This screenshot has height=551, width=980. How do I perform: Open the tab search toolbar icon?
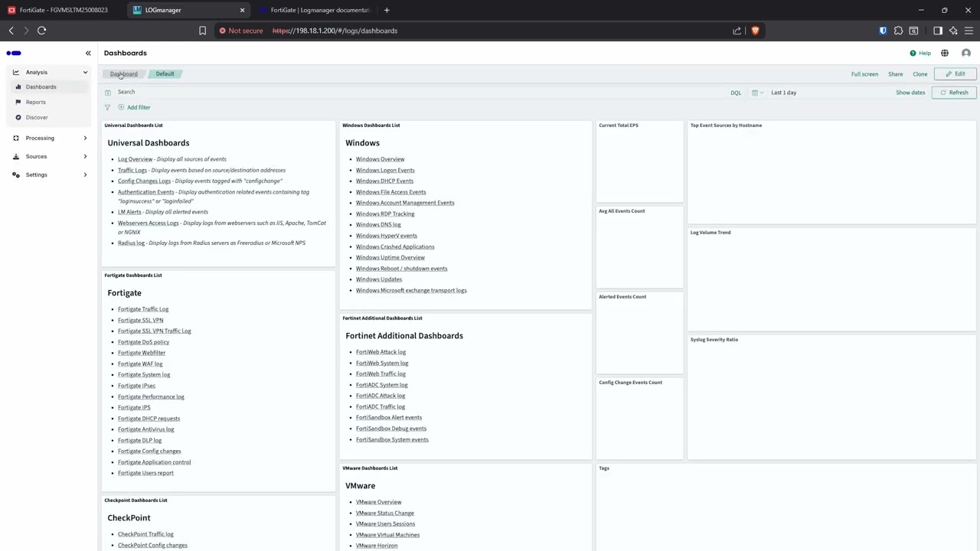[913, 31]
